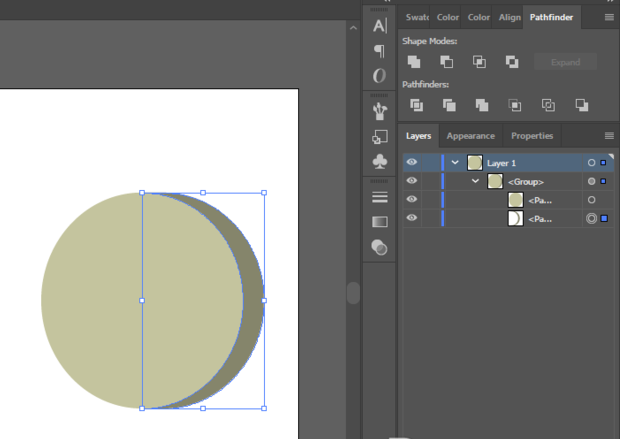Collapse the Group item tree
The height and width of the screenshot is (439, 620).
point(476,181)
